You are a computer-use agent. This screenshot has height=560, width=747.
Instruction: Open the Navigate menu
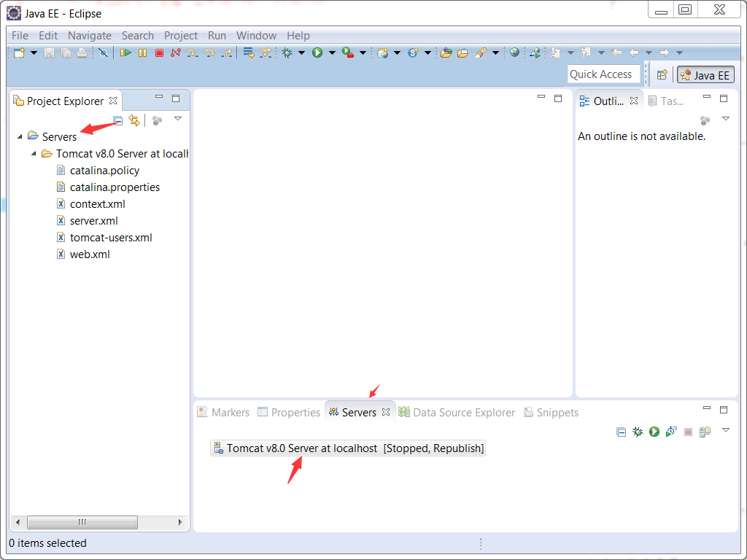(90, 36)
